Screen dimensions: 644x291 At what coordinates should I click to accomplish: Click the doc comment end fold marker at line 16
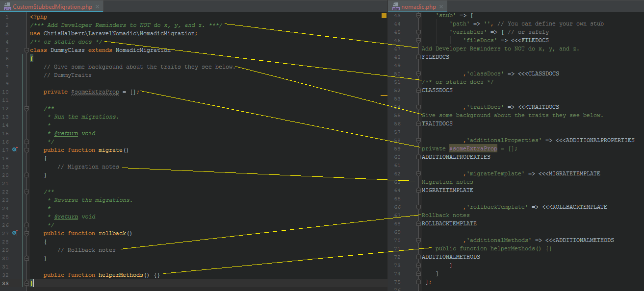(x=26, y=142)
